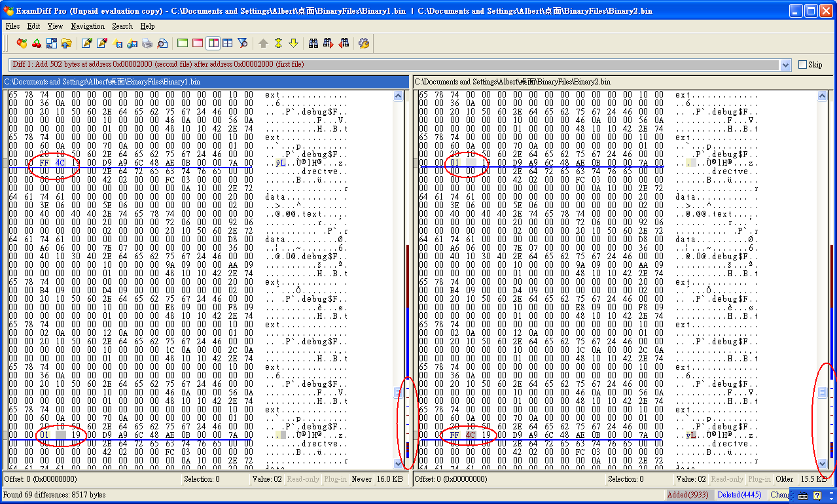Click the FF byte in left pane changed row
The height and width of the screenshot is (504, 837).
(x=44, y=162)
